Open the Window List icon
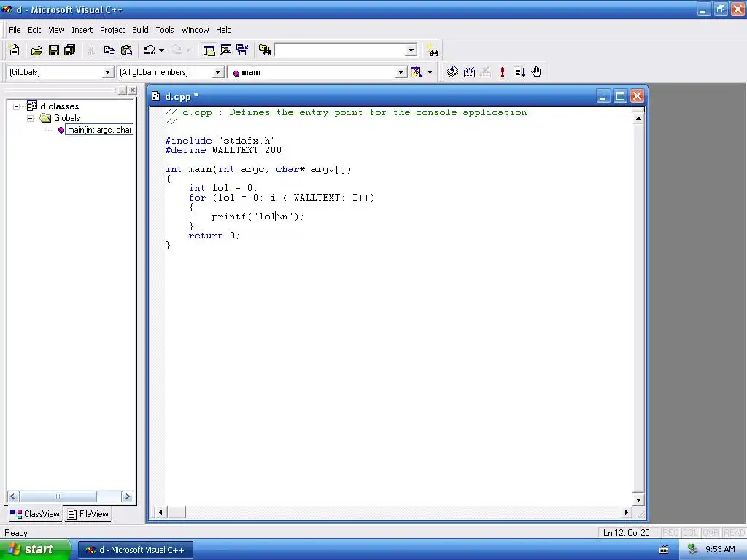The image size is (747, 560). pyautogui.click(x=242, y=50)
